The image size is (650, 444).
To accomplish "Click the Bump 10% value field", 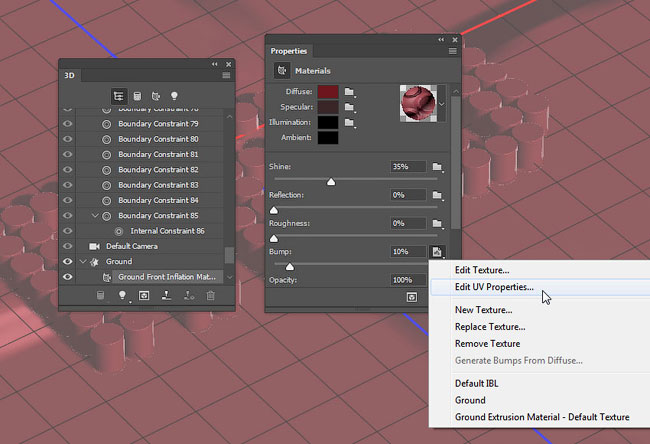I will coord(408,252).
